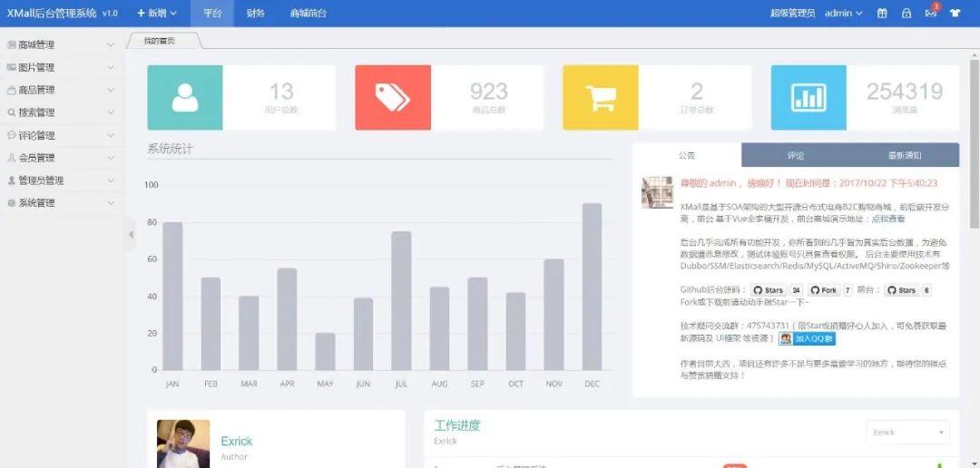This screenshot has width=980, height=468.
Task: Click the 系统管理 gear icon
Action: (x=11, y=203)
